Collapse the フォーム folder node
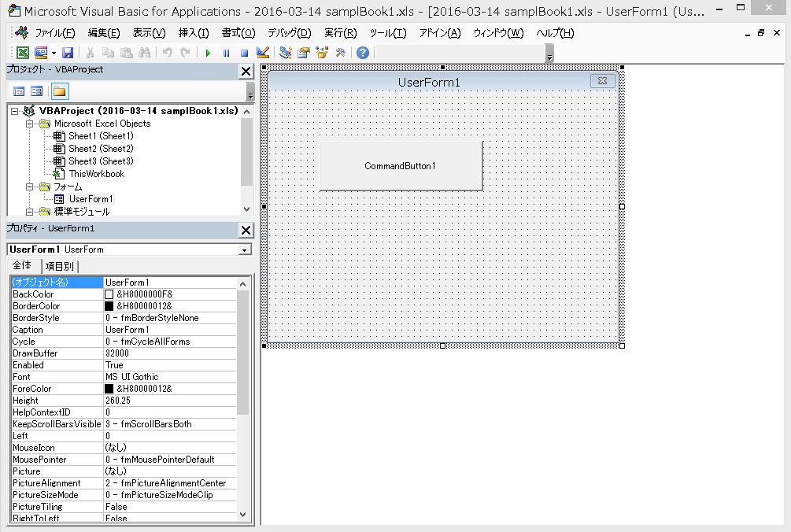The height and width of the screenshot is (532, 791). click(x=29, y=187)
